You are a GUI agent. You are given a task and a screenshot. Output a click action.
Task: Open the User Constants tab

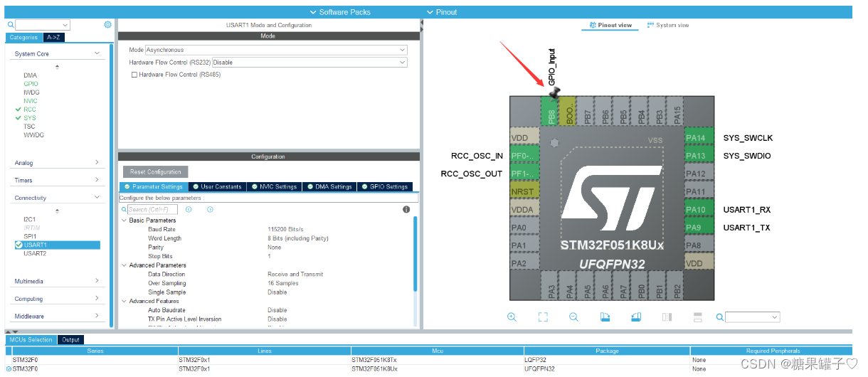tap(216, 187)
